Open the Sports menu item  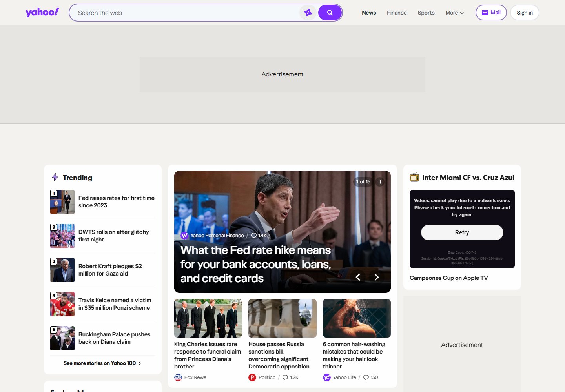tap(426, 13)
